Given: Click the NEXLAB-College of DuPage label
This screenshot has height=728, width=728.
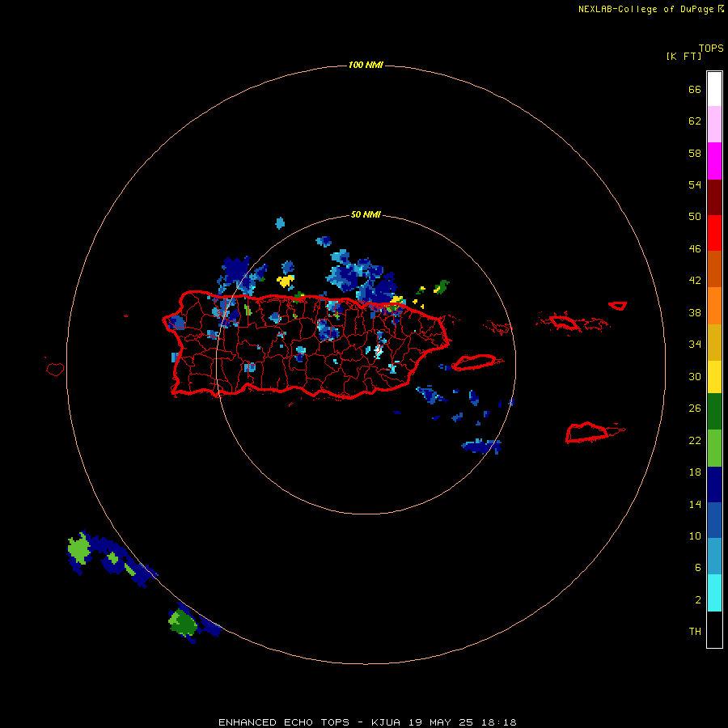Looking at the screenshot, I should 645,9.
